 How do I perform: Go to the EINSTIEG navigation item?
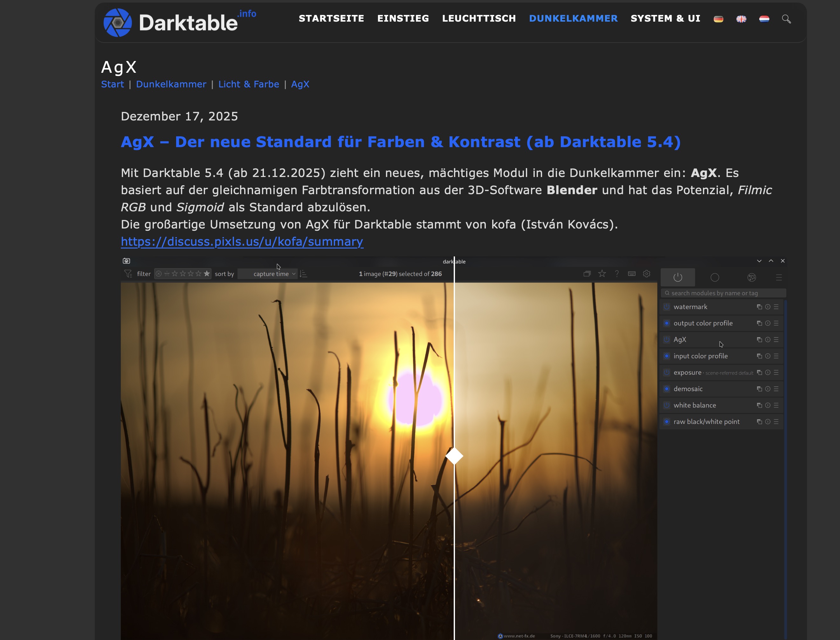403,18
